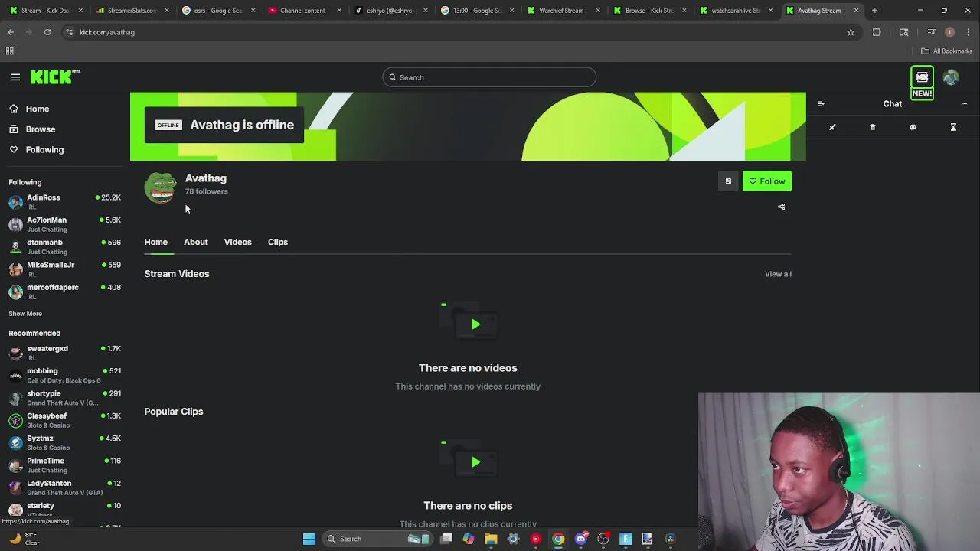Click the 78 followers text
This screenshot has height=551, width=980.
pyautogui.click(x=206, y=191)
